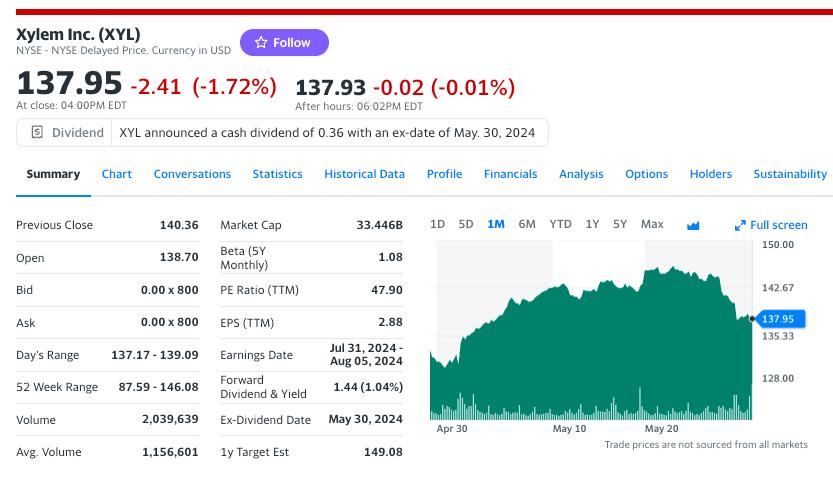The width and height of the screenshot is (833, 485).
Task: Follow Xylem Inc. stock
Action: pyautogui.click(x=284, y=43)
